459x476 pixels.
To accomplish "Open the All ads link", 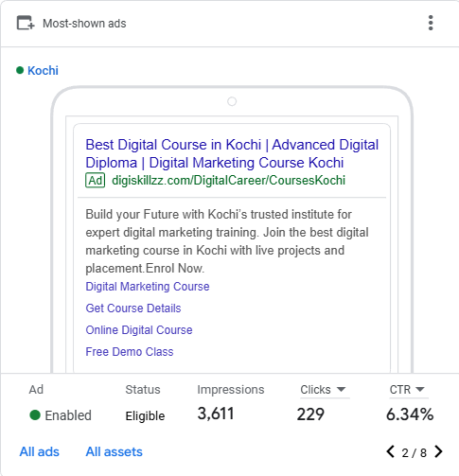I will click(x=40, y=451).
